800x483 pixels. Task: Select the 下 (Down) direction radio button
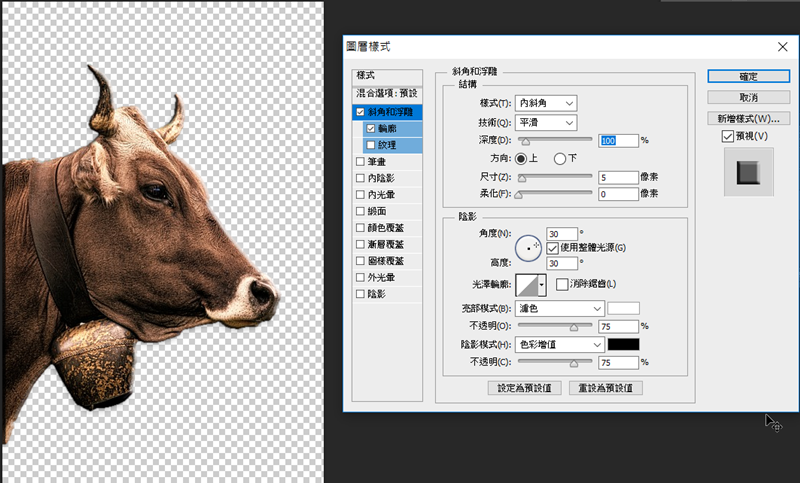pyautogui.click(x=560, y=158)
